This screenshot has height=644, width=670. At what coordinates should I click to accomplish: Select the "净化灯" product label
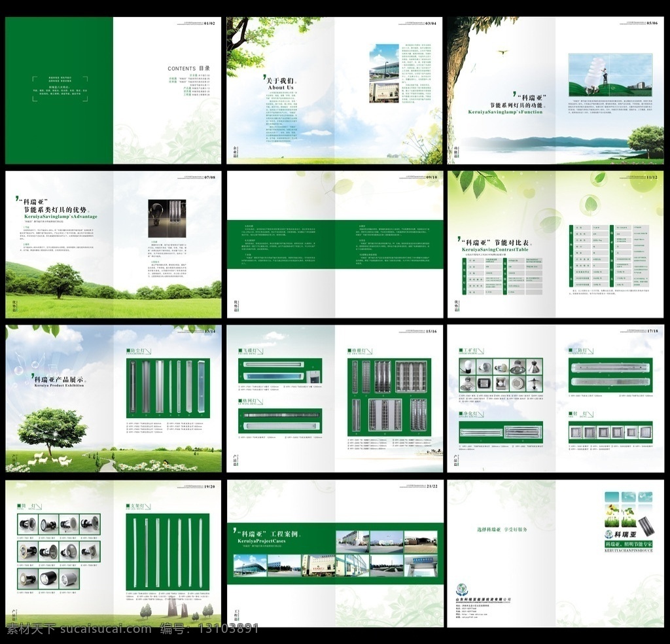tap(470, 414)
